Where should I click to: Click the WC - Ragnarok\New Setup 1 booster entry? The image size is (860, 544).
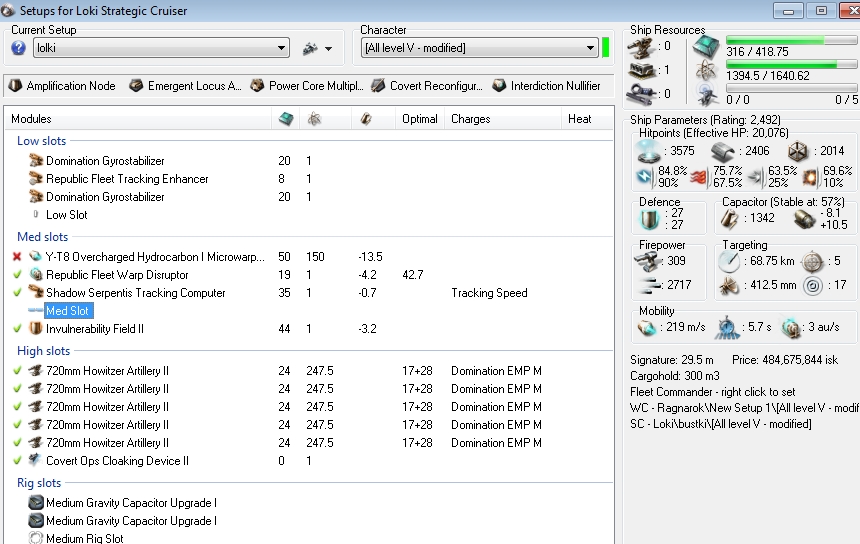745,408
